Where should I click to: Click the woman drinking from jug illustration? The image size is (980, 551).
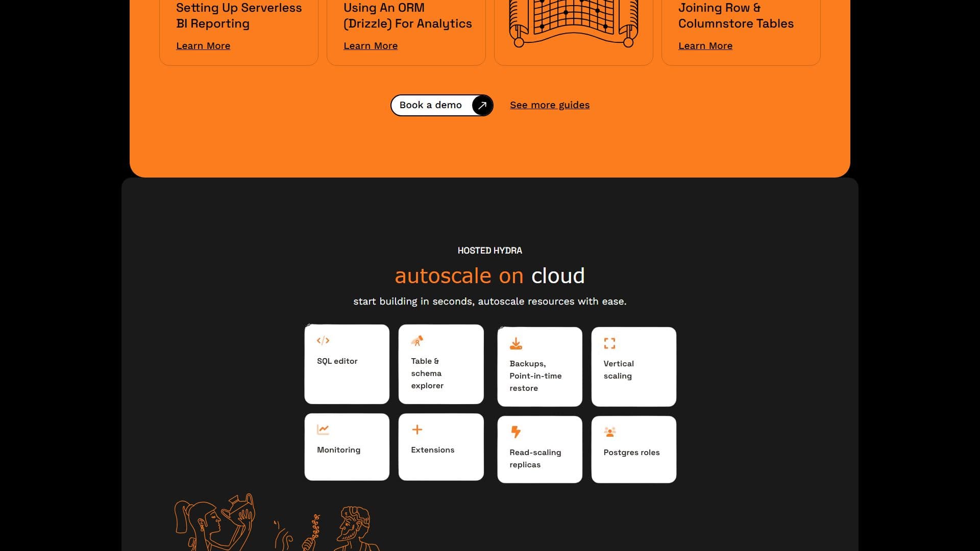214,522
